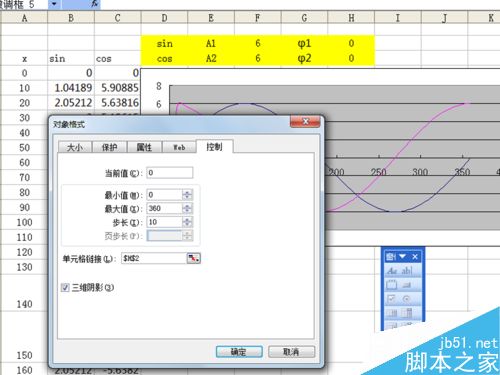This screenshot has height=375, width=500.
Task: Click the x value 90 cell in column A
Action: 24,207
